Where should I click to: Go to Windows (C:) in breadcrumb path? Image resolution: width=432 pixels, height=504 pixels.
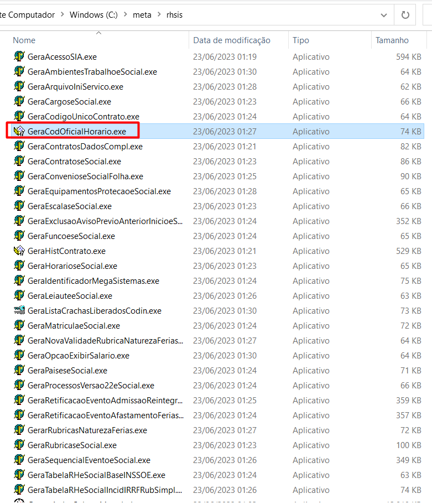pyautogui.click(x=93, y=15)
